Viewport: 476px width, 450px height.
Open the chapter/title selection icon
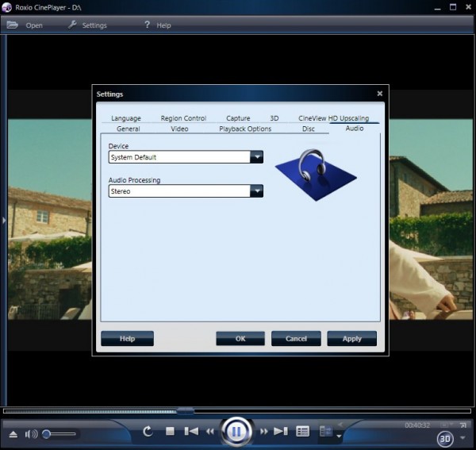tap(326, 431)
